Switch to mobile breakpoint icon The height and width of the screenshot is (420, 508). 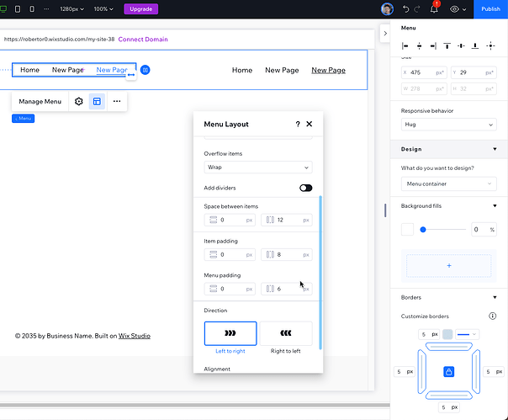tap(32, 8)
